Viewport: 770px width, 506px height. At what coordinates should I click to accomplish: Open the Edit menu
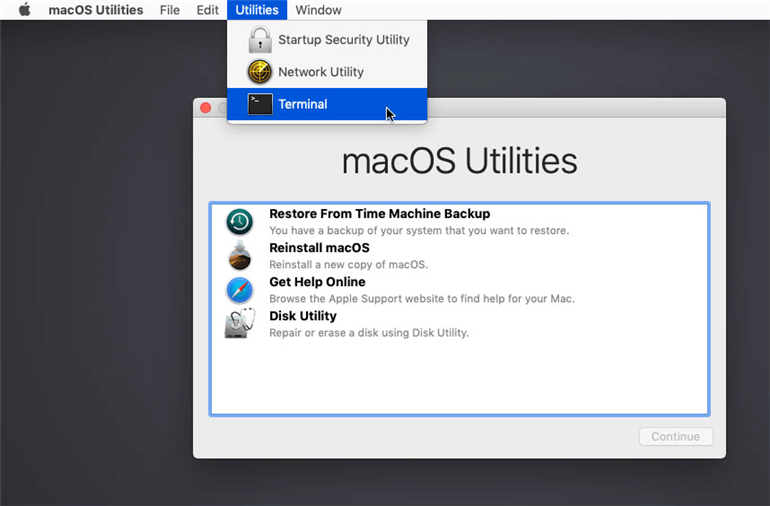(207, 10)
